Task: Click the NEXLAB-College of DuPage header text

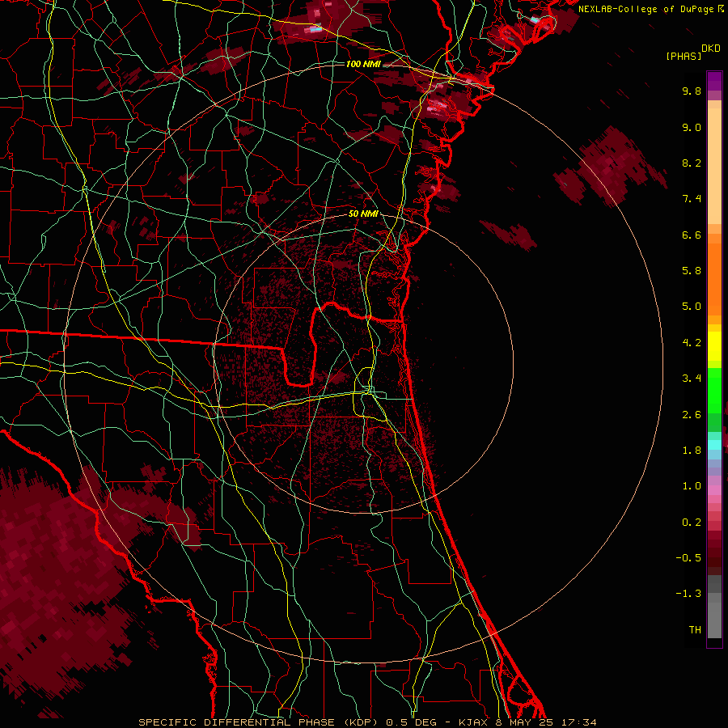Action: click(645, 9)
